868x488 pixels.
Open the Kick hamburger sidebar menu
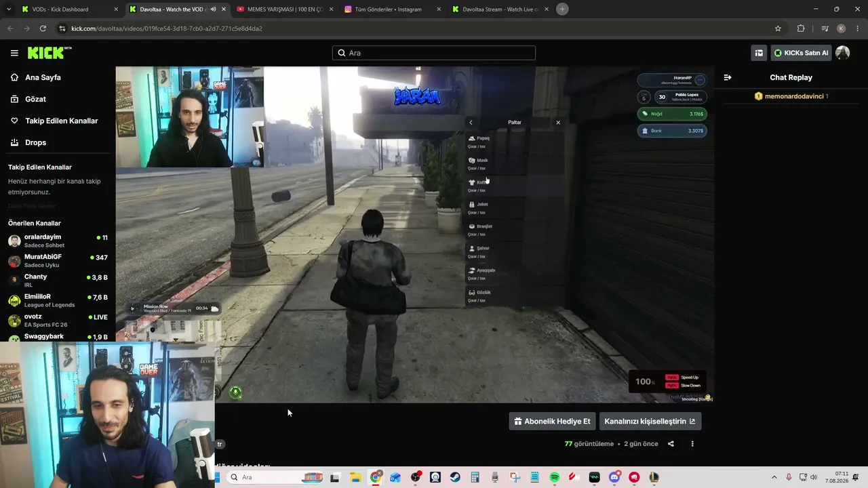pos(14,53)
